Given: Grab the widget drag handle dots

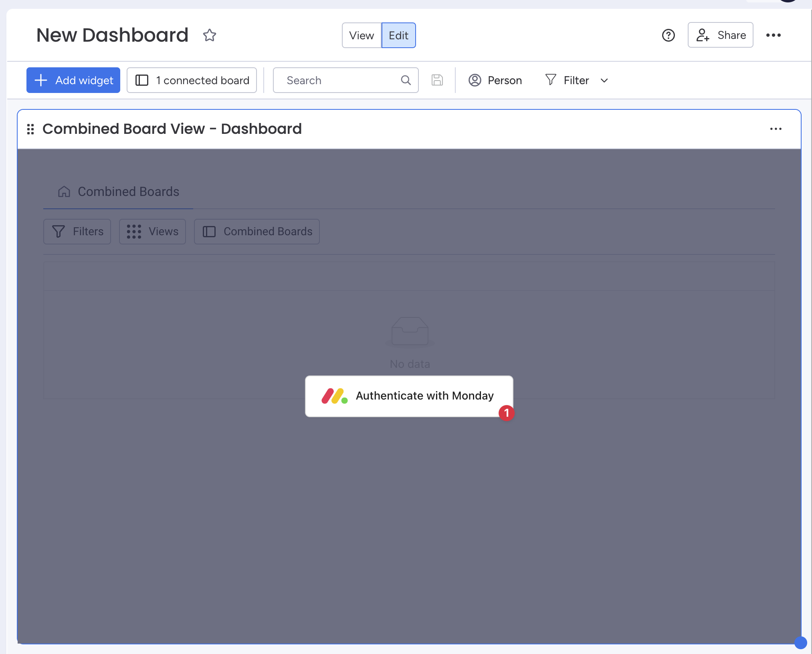Looking at the screenshot, I should (x=30, y=129).
